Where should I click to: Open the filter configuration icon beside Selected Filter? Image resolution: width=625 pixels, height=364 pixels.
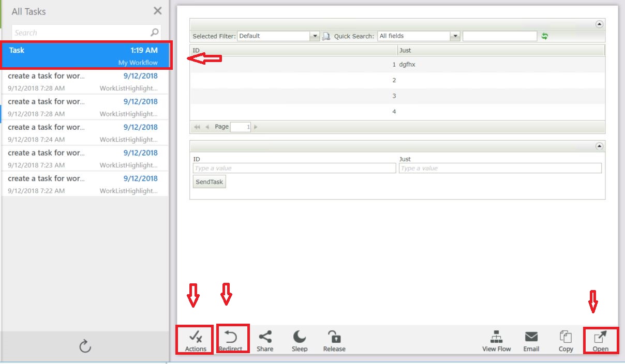326,36
